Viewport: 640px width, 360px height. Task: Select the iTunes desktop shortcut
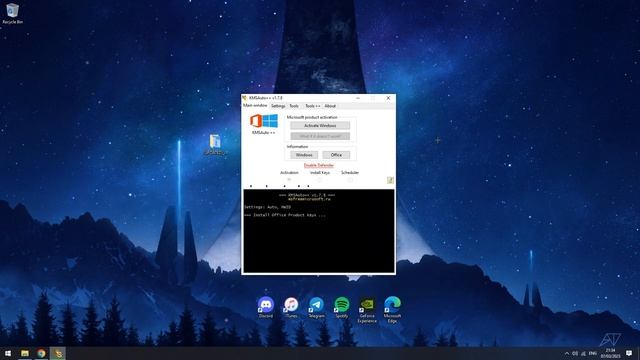click(291, 308)
